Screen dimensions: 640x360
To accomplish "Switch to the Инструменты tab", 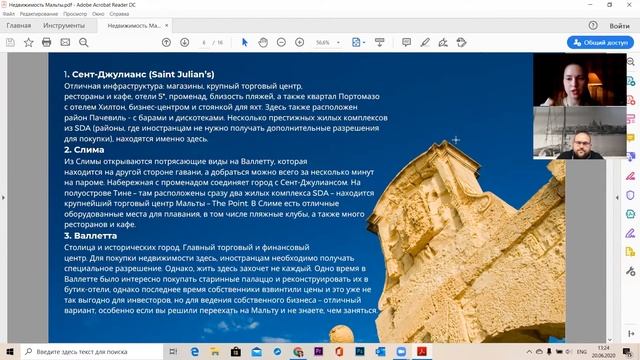I will click(x=64, y=26).
